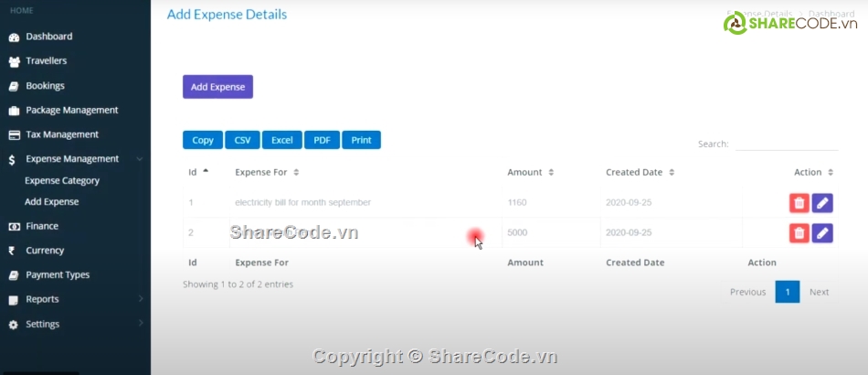Click the Settings gear icon
This screenshot has width=868, height=375.
tap(14, 325)
